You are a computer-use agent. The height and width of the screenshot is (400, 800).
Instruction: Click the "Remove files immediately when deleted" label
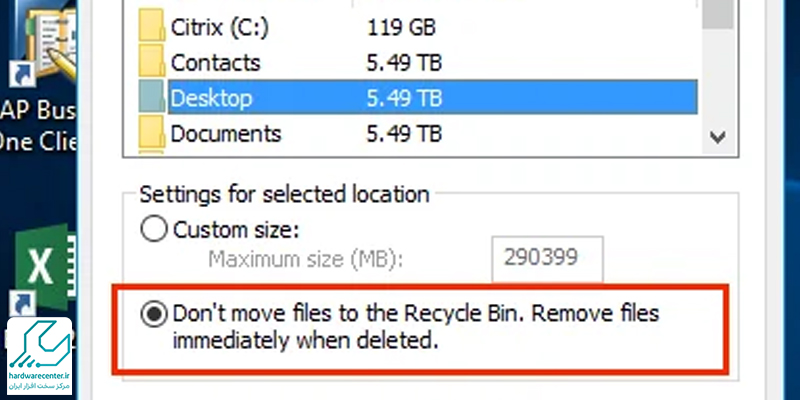(x=416, y=327)
